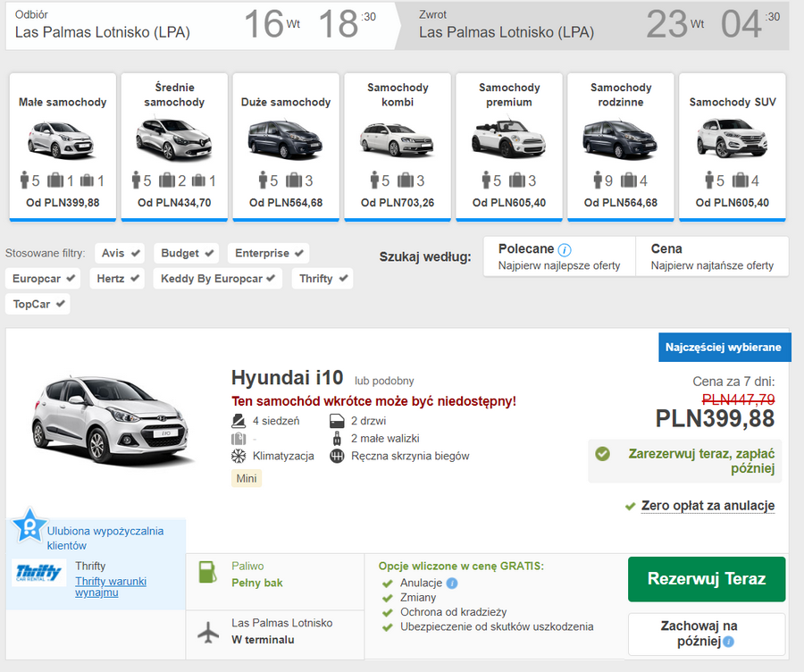This screenshot has height=672, width=804.
Task: Choose the Duże samochody category
Action: 286,147
